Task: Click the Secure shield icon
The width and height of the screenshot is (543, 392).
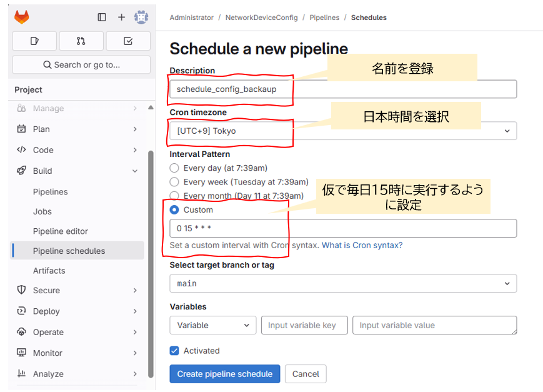Action: click(x=21, y=289)
